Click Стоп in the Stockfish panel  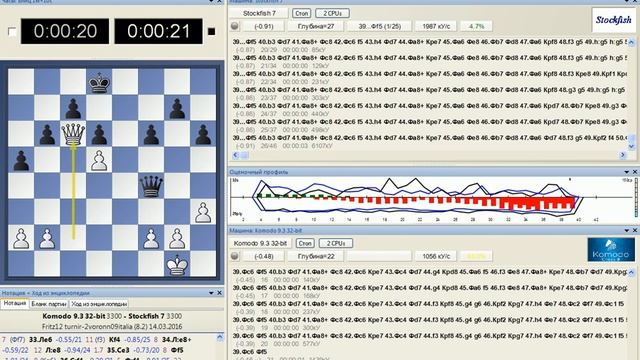click(x=301, y=13)
